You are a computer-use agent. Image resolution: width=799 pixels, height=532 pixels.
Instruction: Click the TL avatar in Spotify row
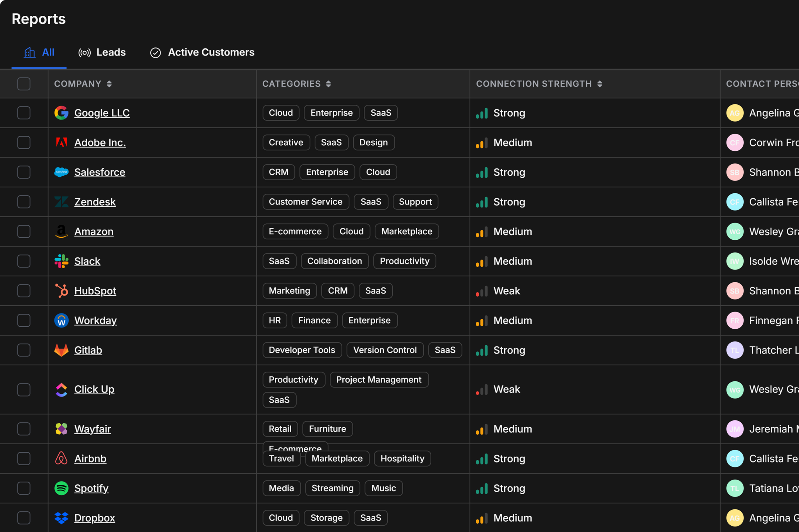735,488
